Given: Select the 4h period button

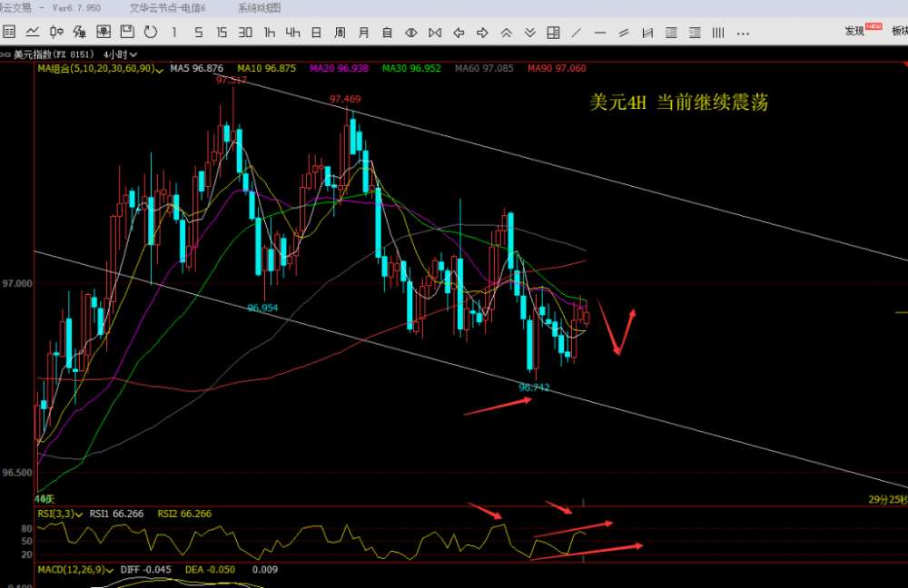Looking at the screenshot, I should coord(292,33).
